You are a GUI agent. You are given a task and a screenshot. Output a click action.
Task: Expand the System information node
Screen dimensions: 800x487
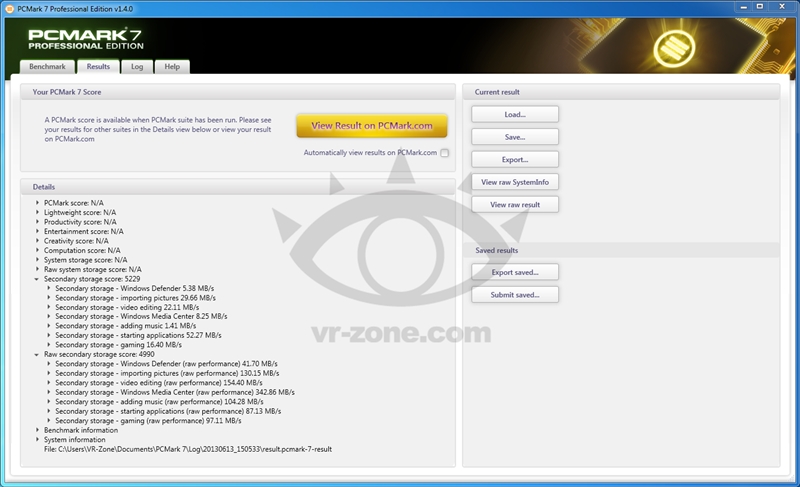[x=37, y=439]
